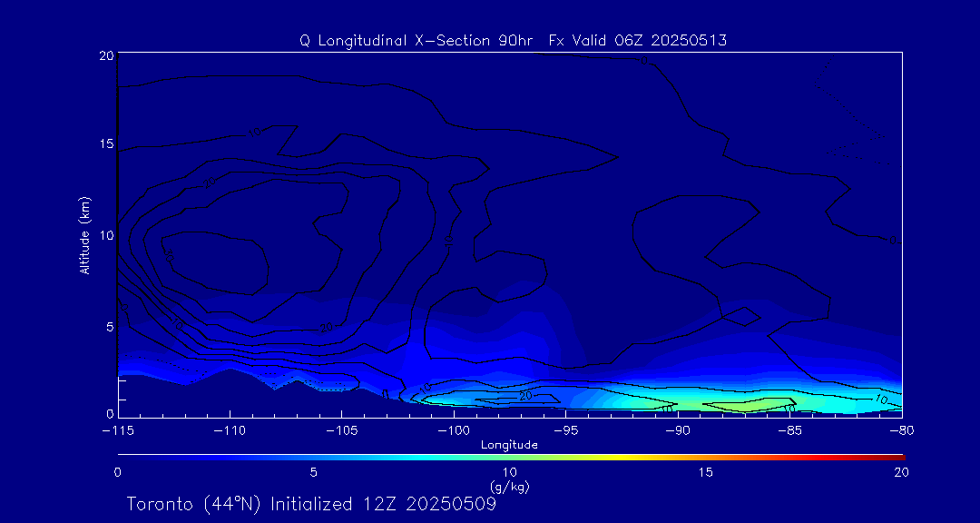Click the altitude axis tick label 15
The image size is (980, 523).
click(106, 143)
